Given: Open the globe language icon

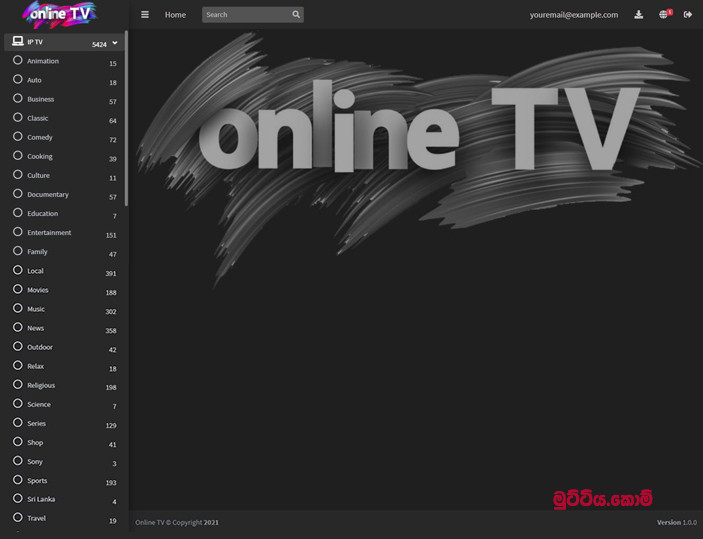Looking at the screenshot, I should [x=663, y=15].
